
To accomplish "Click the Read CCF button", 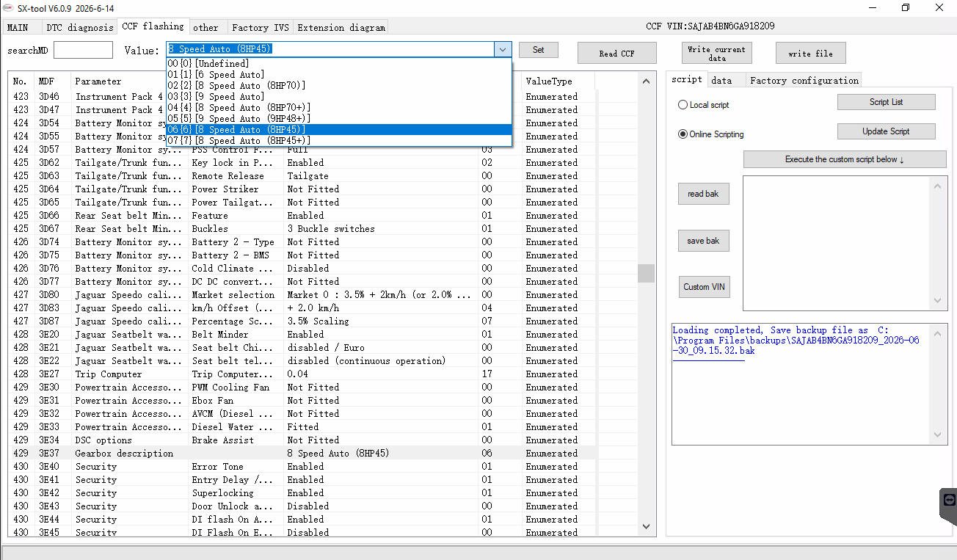I will point(617,54).
